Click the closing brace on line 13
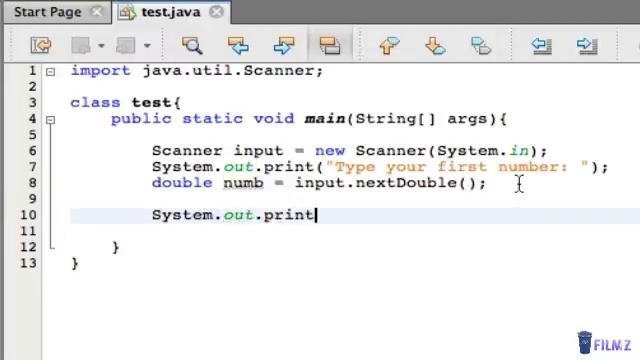 coord(75,263)
